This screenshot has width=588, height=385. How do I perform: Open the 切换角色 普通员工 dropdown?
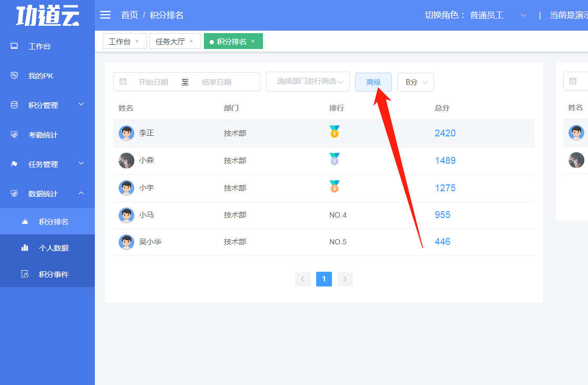pos(498,15)
